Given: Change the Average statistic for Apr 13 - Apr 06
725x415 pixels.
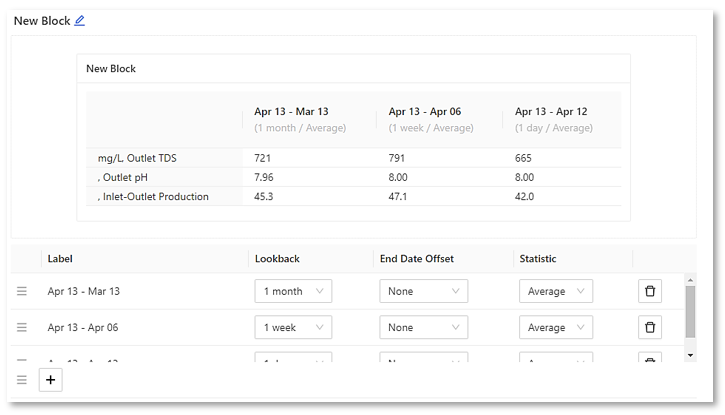Looking at the screenshot, I should click(555, 327).
